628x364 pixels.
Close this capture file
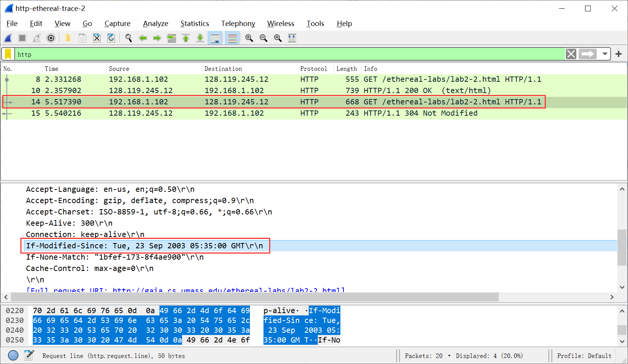point(97,38)
